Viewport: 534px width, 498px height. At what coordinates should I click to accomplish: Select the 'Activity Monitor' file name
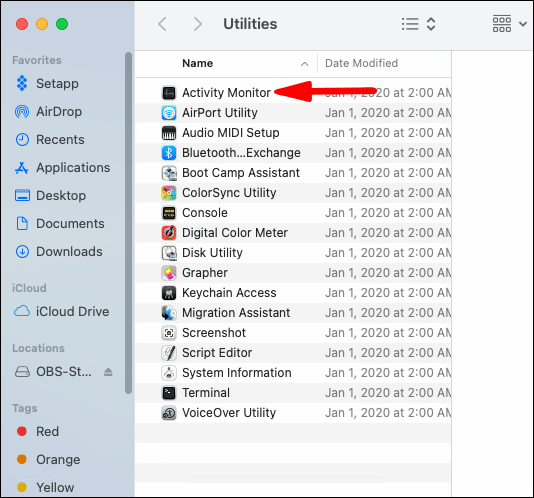click(x=226, y=93)
